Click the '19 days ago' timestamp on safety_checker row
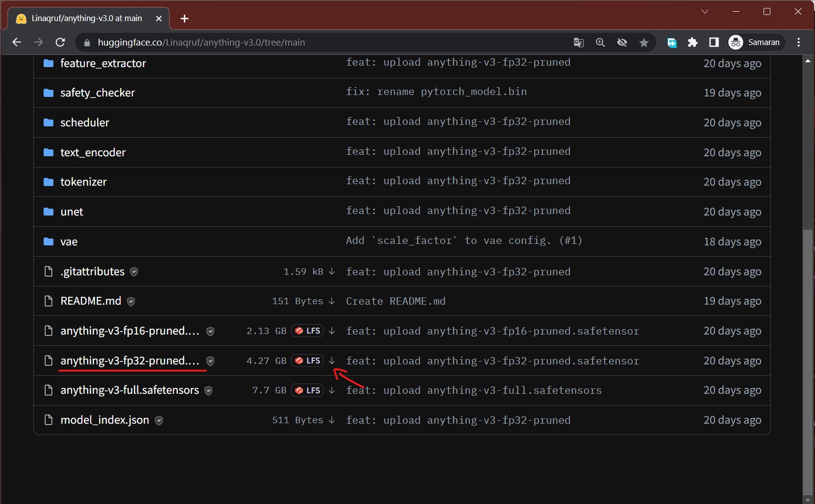815x504 pixels. coord(732,93)
